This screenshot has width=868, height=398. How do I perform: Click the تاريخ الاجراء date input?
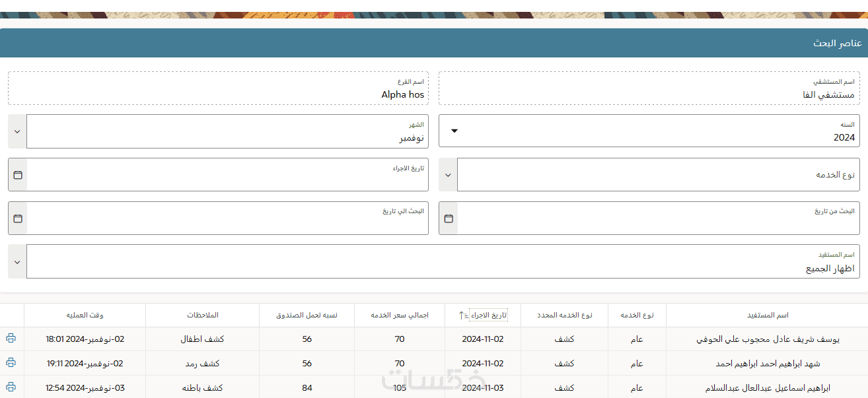(x=227, y=175)
